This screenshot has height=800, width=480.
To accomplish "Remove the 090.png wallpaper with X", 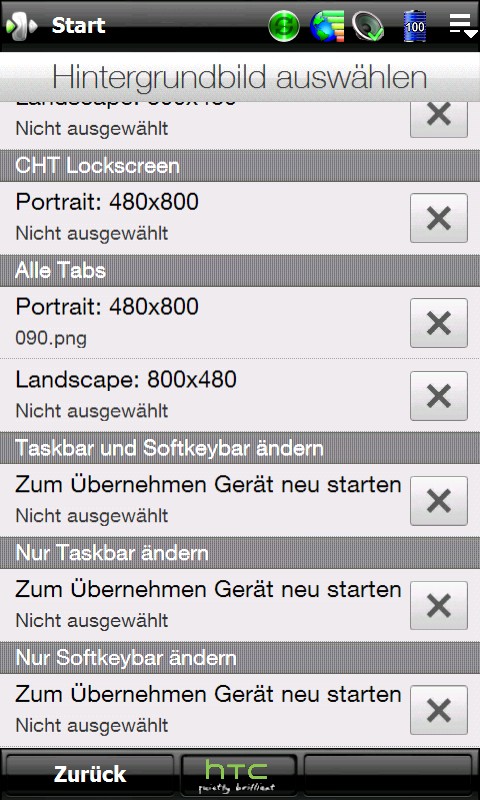I will 439,323.
